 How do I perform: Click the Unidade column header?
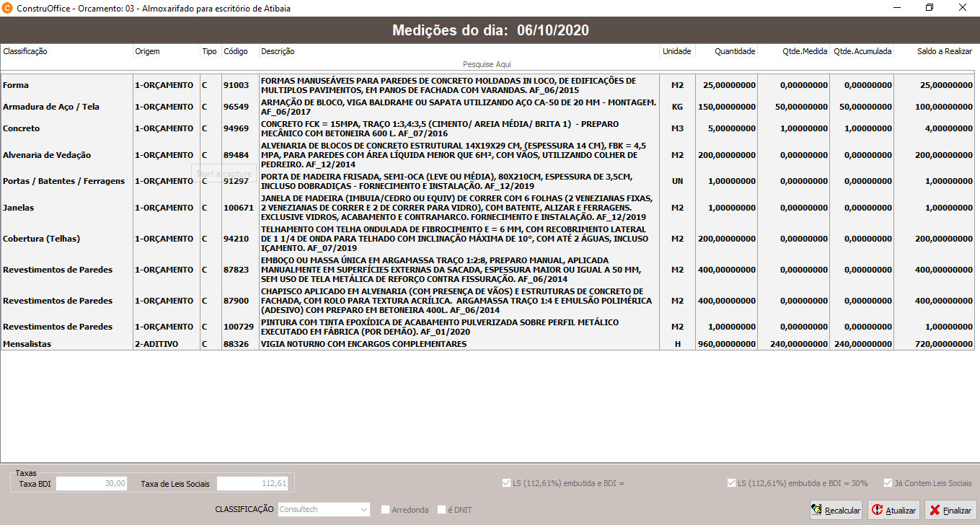[x=676, y=51]
